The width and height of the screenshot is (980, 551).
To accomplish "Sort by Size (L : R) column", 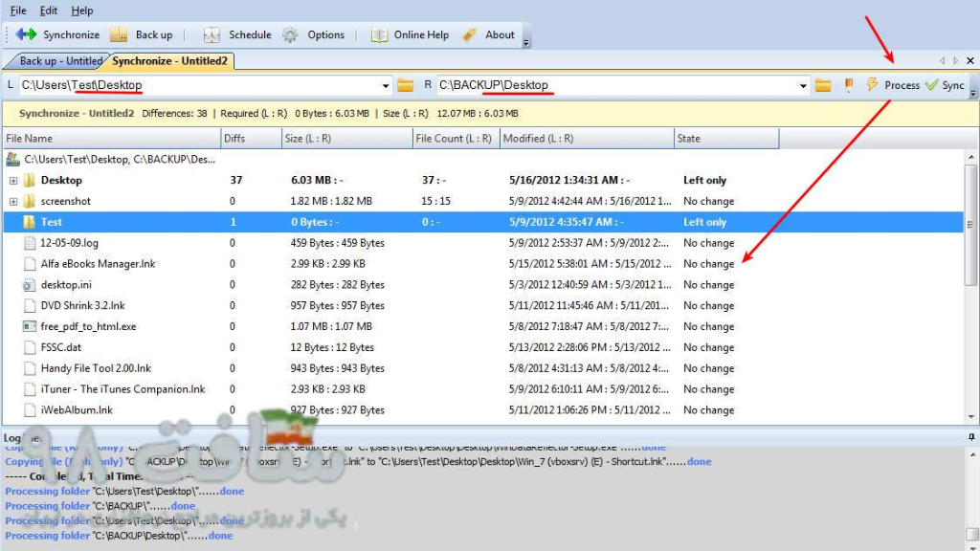I will coord(347,138).
